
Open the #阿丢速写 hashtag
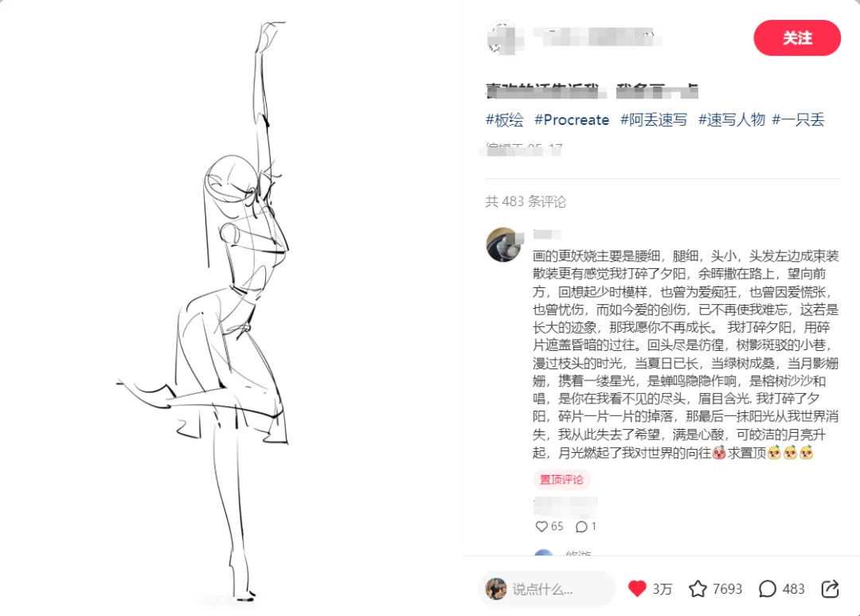click(653, 119)
